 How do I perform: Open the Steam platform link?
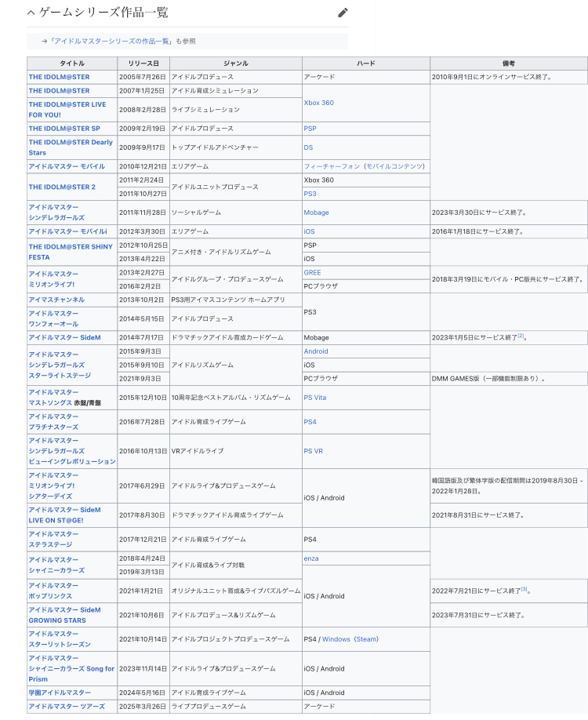coord(366,639)
